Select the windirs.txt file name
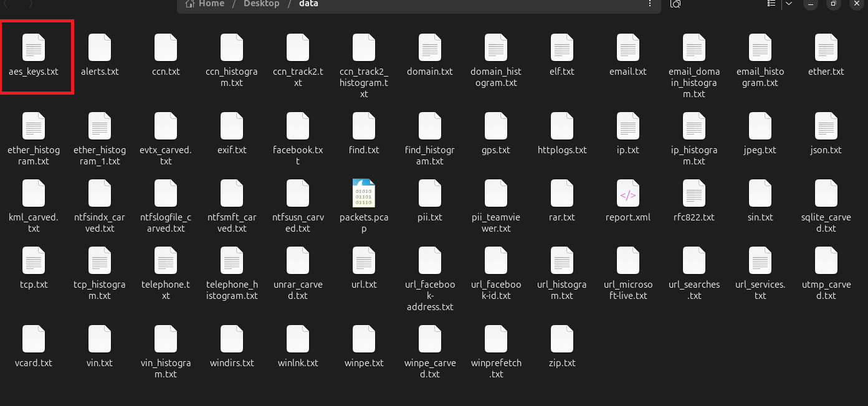The width and height of the screenshot is (868, 406). point(232,363)
